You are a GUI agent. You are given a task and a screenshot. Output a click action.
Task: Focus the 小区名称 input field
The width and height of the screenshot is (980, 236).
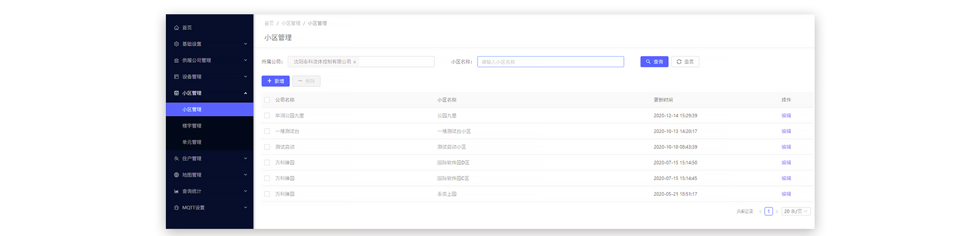click(x=550, y=62)
